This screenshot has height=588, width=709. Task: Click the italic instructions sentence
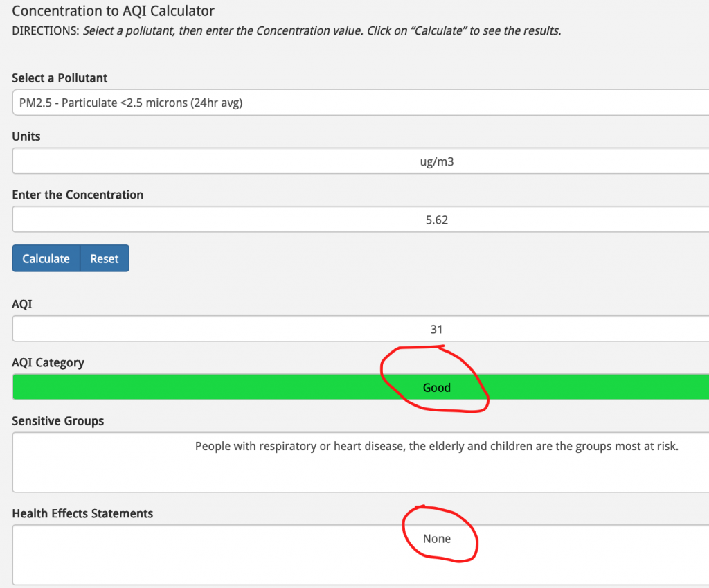pyautogui.click(x=322, y=32)
